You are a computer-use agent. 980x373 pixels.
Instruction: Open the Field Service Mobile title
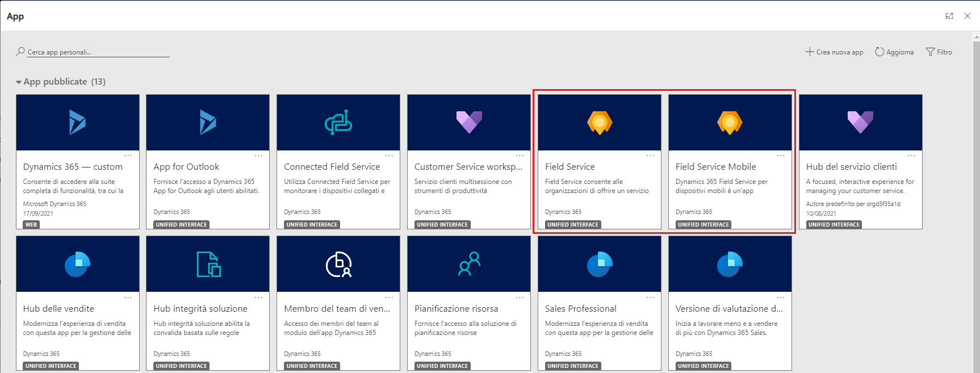point(716,167)
